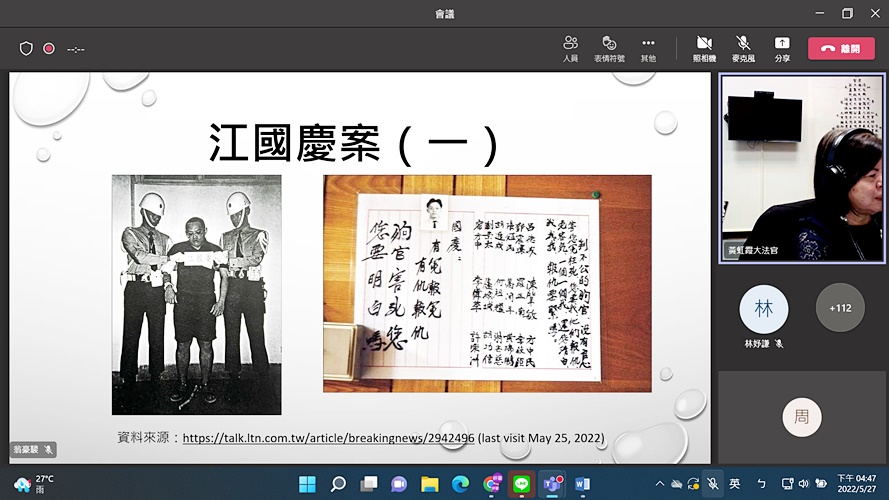Open the People (人員) participants panel
Screen dimensions: 889x500
point(570,48)
